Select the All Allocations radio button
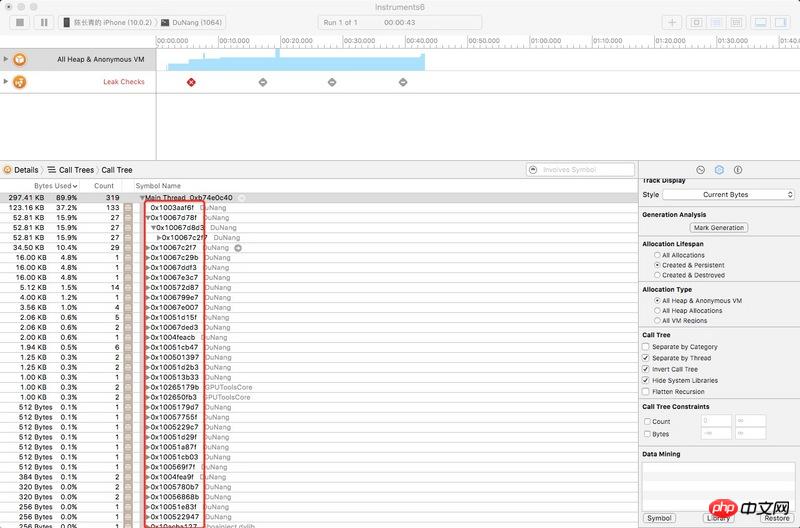This screenshot has height=528, width=800. click(x=657, y=255)
